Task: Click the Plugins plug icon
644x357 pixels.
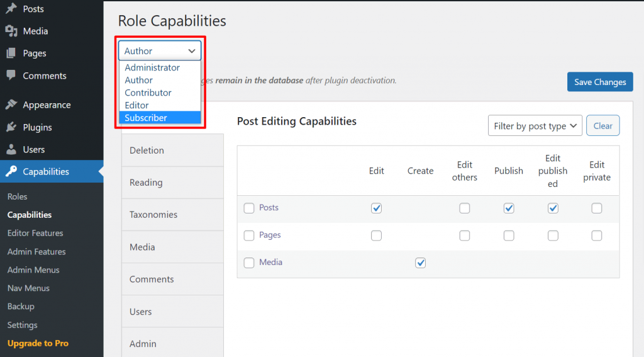Action: pos(11,127)
